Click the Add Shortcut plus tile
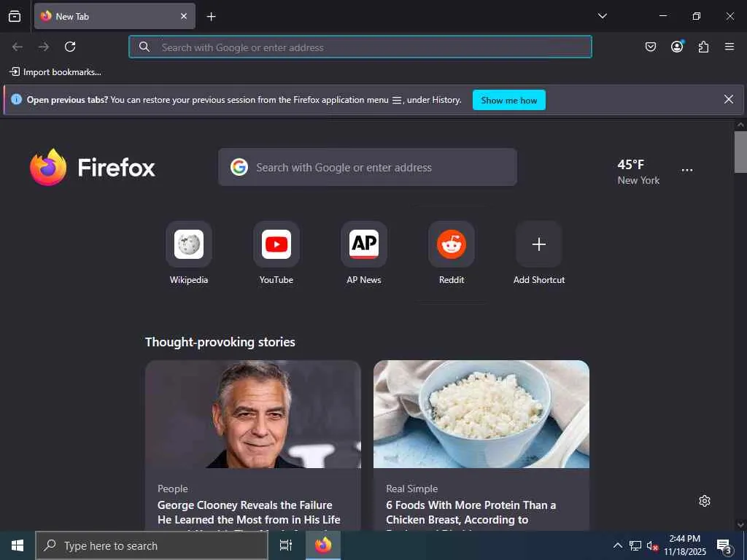The height and width of the screenshot is (560, 747). [539, 244]
